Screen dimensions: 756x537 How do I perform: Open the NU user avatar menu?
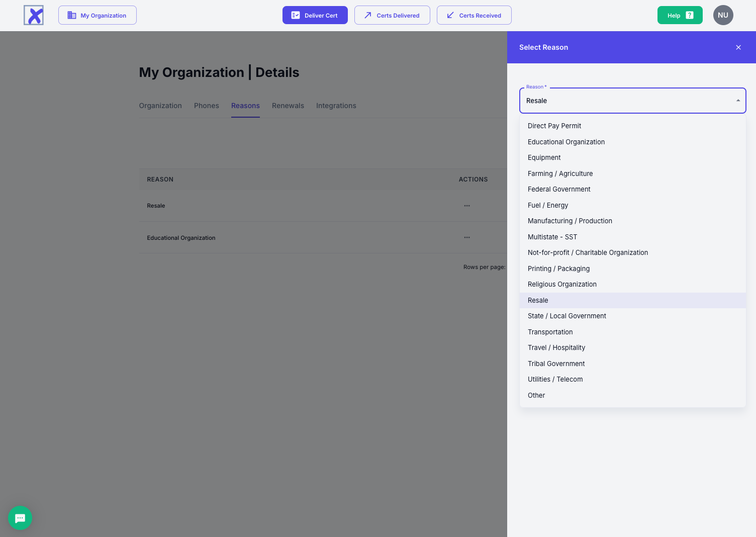(x=723, y=15)
